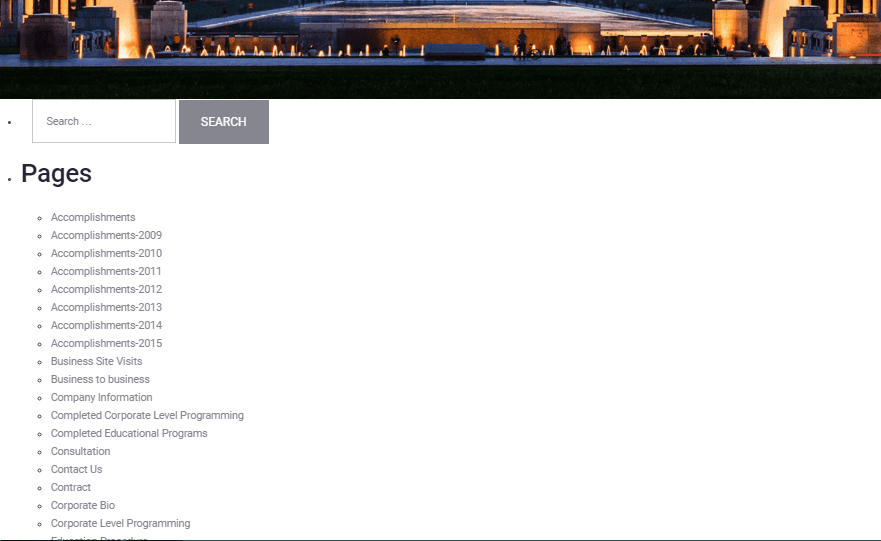
Task: Go to the Accomplishments-2010 page
Action: 106,253
